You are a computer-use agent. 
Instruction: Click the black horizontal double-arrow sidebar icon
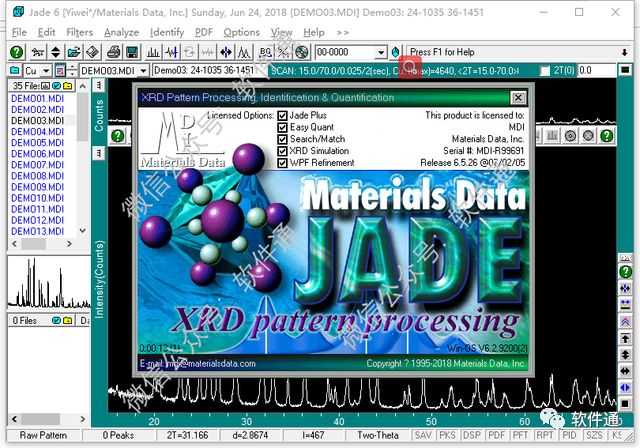pos(625,371)
